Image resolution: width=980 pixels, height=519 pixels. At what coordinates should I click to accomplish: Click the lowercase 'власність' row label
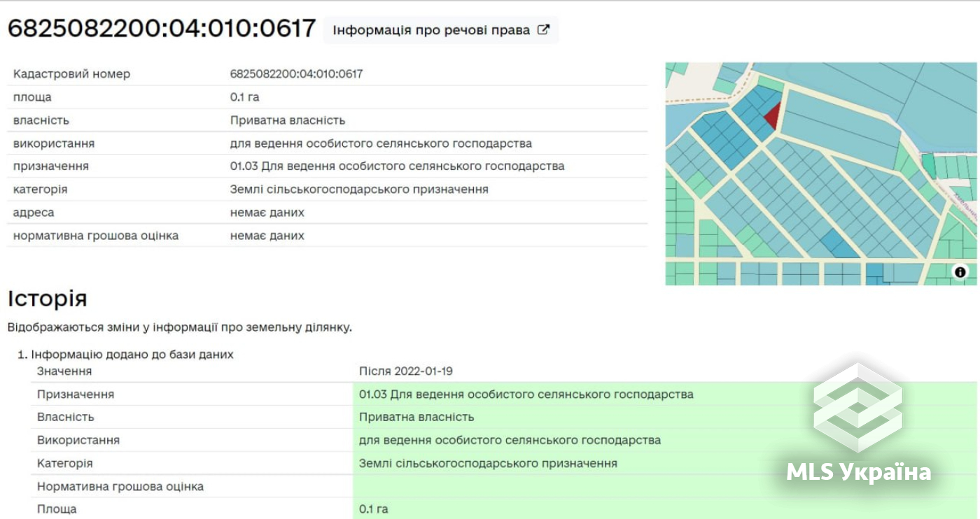pos(41,120)
